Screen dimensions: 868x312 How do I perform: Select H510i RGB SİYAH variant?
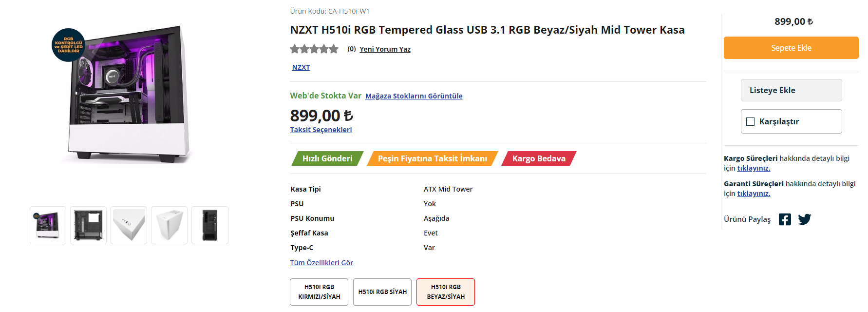pos(382,292)
